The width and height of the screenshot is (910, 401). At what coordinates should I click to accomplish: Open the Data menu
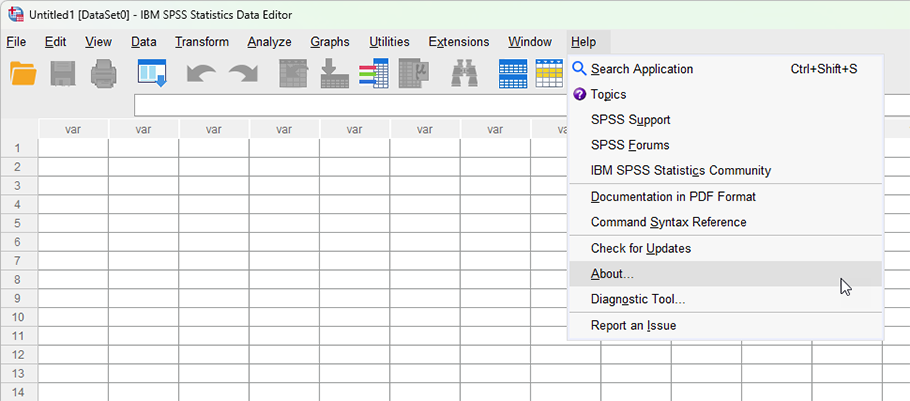(x=143, y=42)
